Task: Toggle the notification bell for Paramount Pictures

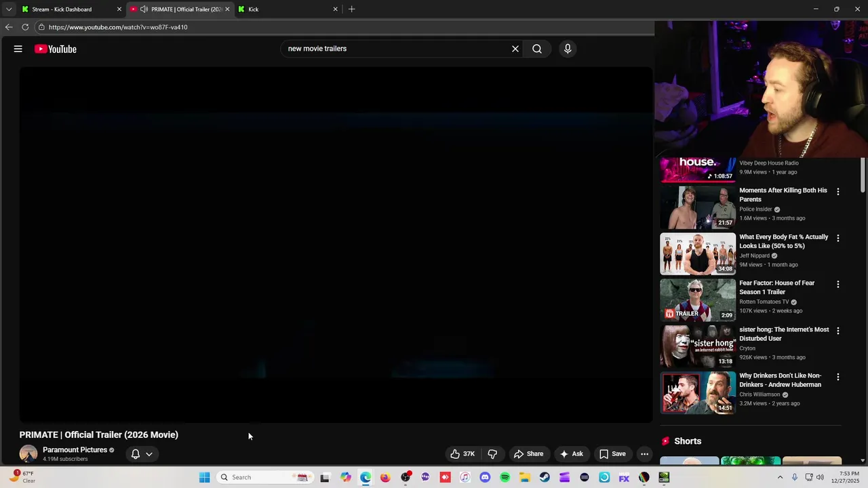Action: 136,454
